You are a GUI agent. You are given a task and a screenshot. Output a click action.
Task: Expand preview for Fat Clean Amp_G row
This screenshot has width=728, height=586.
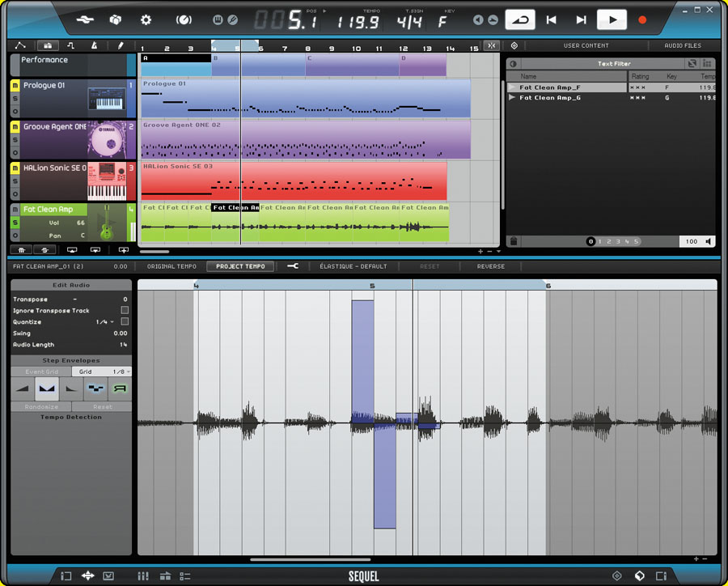512,98
